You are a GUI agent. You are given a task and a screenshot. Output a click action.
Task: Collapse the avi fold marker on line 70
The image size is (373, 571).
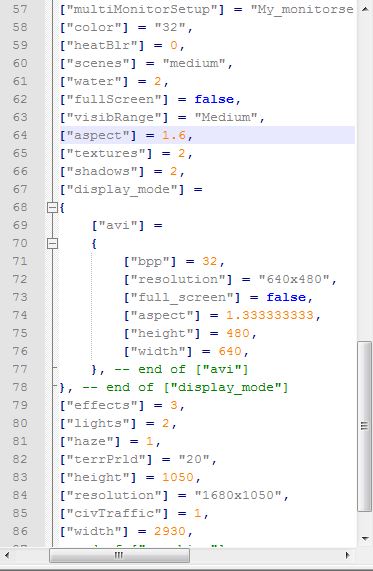coord(52,243)
